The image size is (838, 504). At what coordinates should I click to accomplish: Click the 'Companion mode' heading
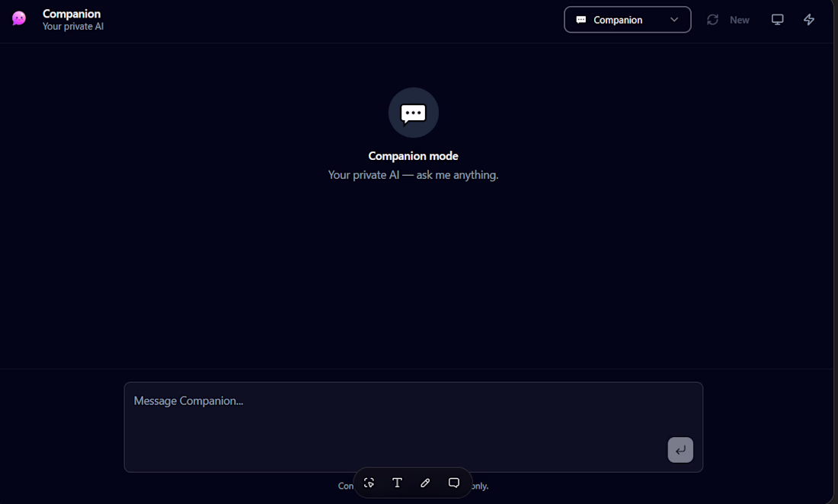point(413,156)
